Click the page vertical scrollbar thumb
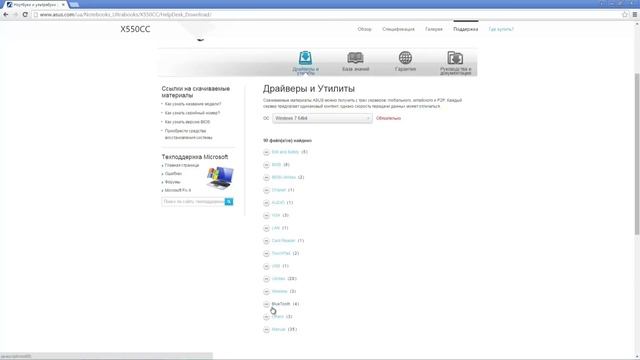640x360 pixels. pos(637,154)
